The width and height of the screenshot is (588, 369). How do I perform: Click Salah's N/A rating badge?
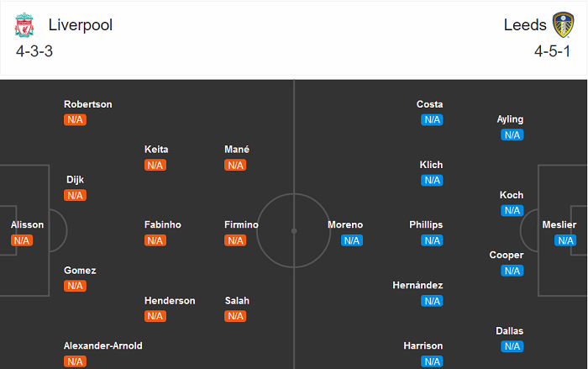coord(235,316)
